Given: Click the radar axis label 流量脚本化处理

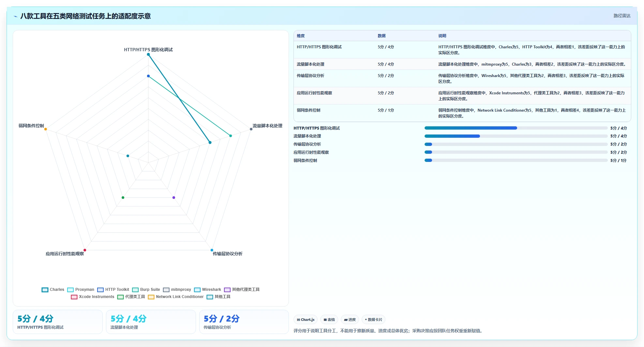Looking at the screenshot, I should (267, 126).
